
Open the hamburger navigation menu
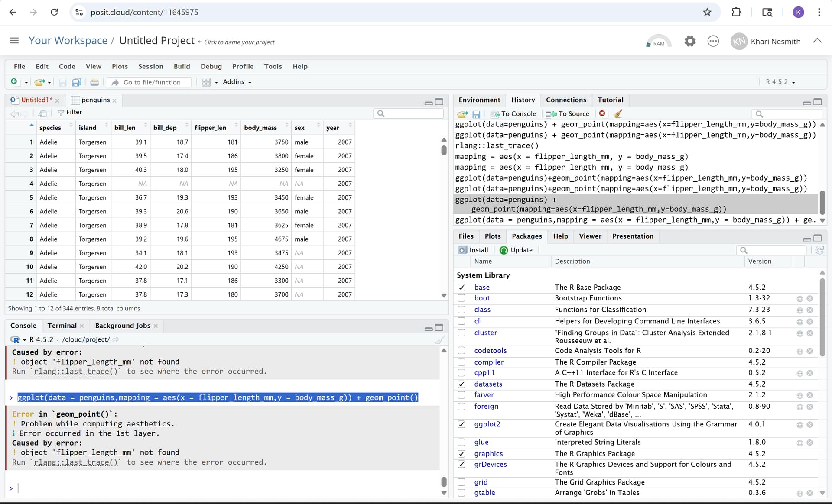pyautogui.click(x=14, y=40)
